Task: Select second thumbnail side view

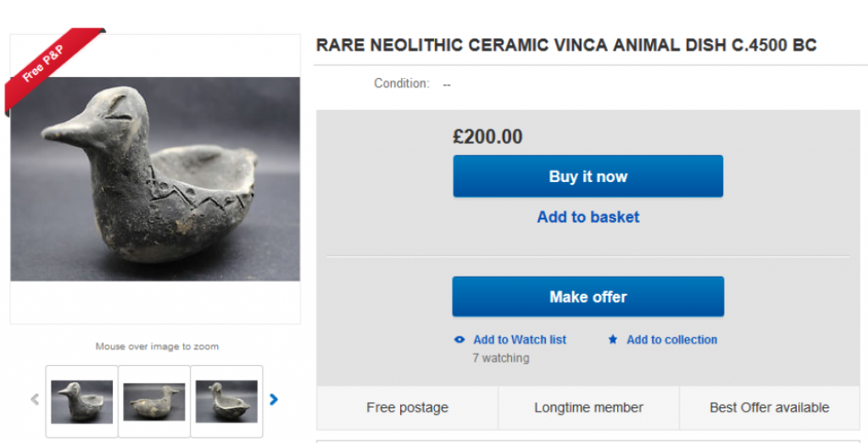Action: point(154,401)
